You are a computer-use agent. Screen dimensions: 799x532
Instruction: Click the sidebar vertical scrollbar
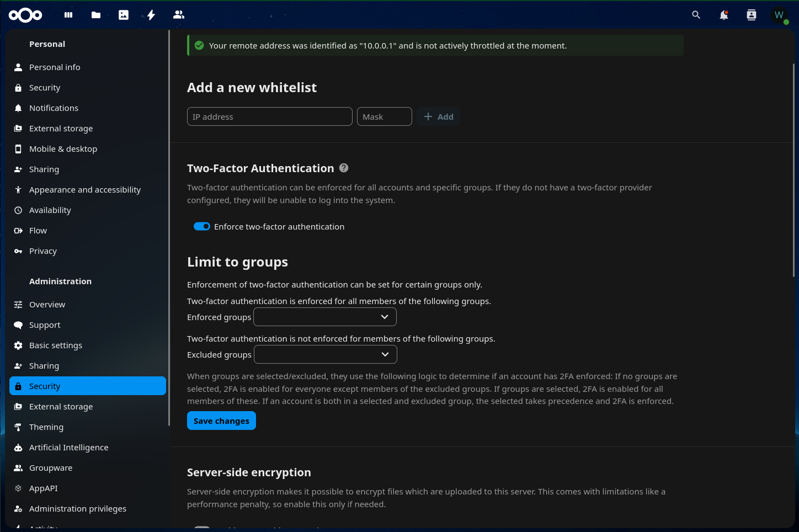(169, 228)
